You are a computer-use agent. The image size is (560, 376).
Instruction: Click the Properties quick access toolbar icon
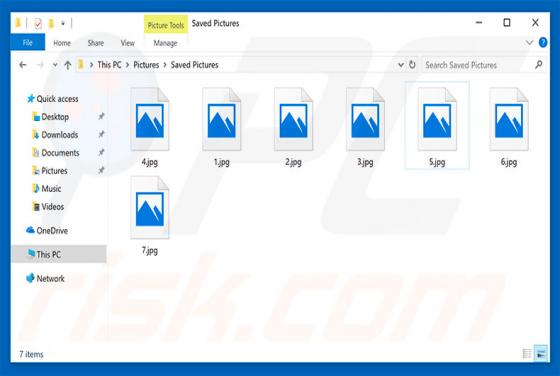pos(38,24)
